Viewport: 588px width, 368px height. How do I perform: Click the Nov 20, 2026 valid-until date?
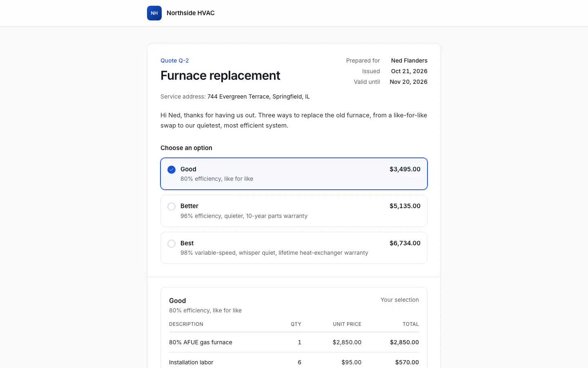point(409,82)
